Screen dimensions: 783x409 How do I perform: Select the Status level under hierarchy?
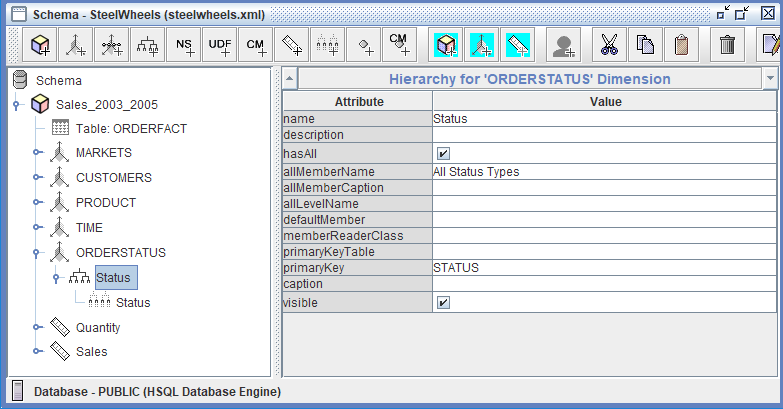[x=133, y=303]
